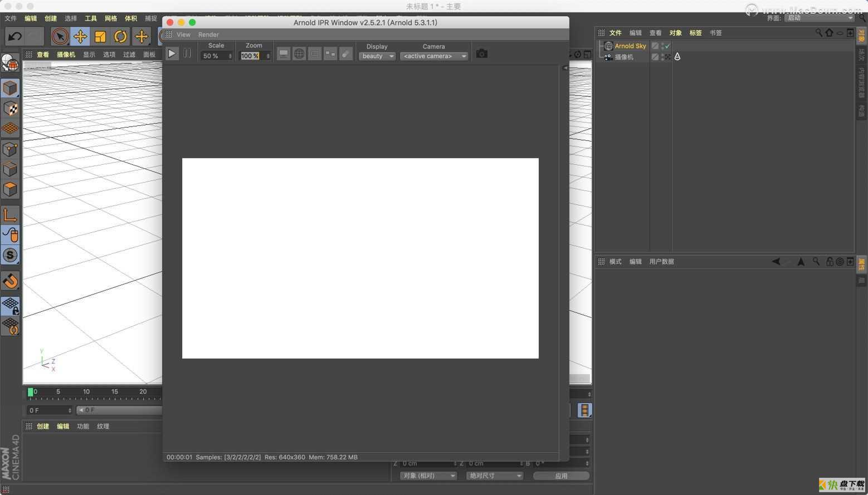Pause the IPR render
The height and width of the screenshot is (495, 868).
click(187, 53)
